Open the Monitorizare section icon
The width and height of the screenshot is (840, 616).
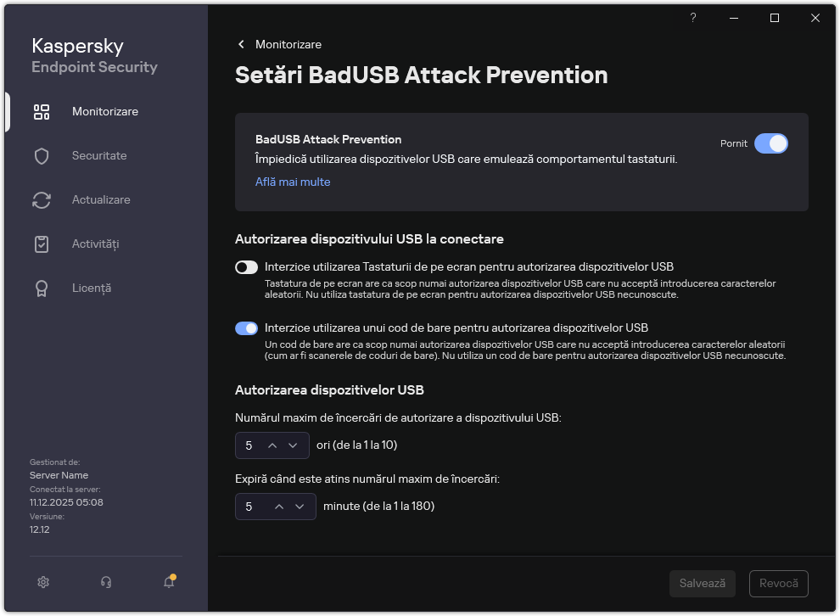tap(42, 111)
